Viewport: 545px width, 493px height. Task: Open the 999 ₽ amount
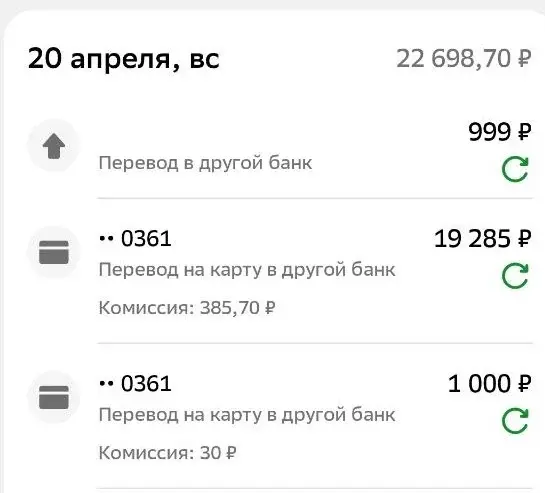click(500, 132)
